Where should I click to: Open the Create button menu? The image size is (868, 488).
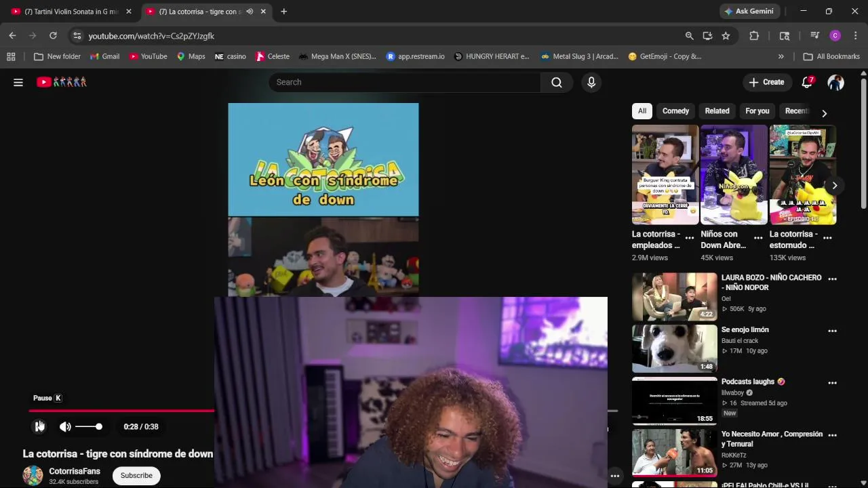[x=766, y=82]
